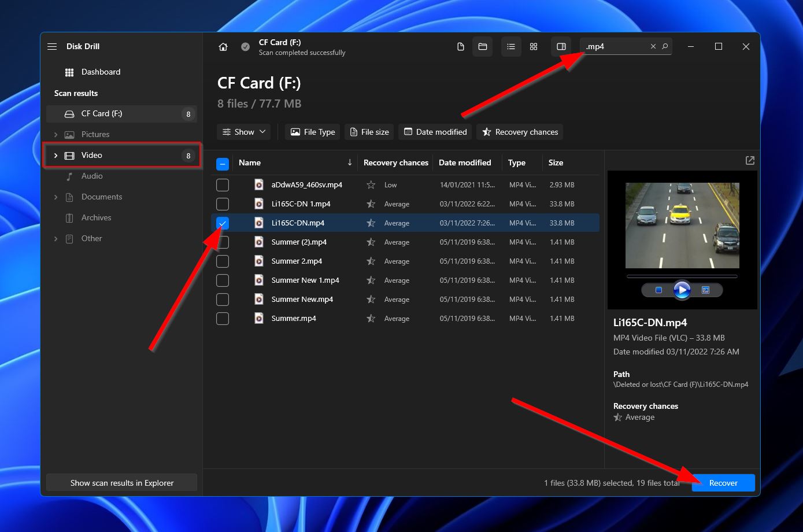Select grid thumbnails view icon
Viewport: 803px width, 532px height.
click(x=534, y=47)
